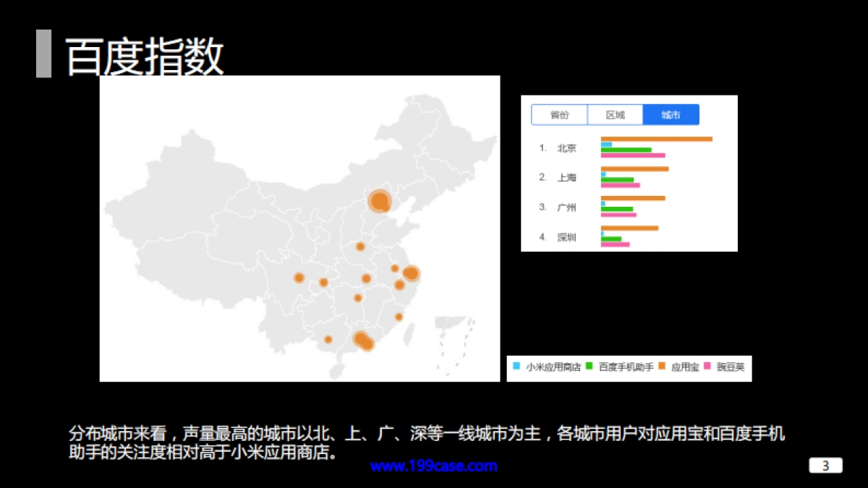Click the 广州 city ranking label
The image size is (868, 488).
(x=566, y=207)
